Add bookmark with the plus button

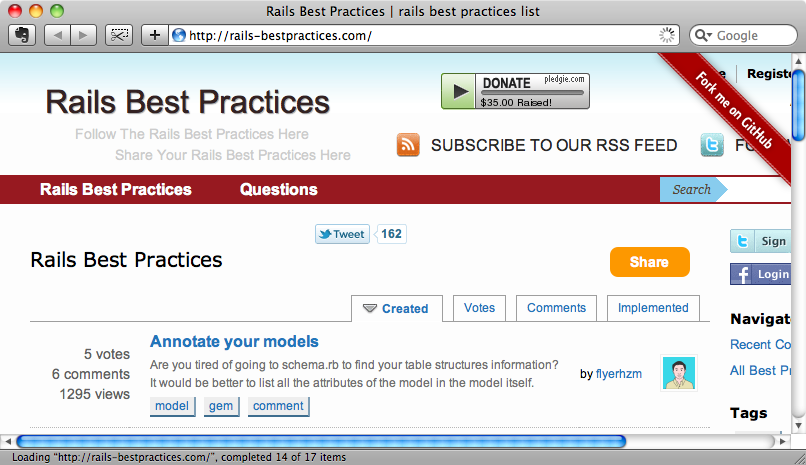pos(155,35)
